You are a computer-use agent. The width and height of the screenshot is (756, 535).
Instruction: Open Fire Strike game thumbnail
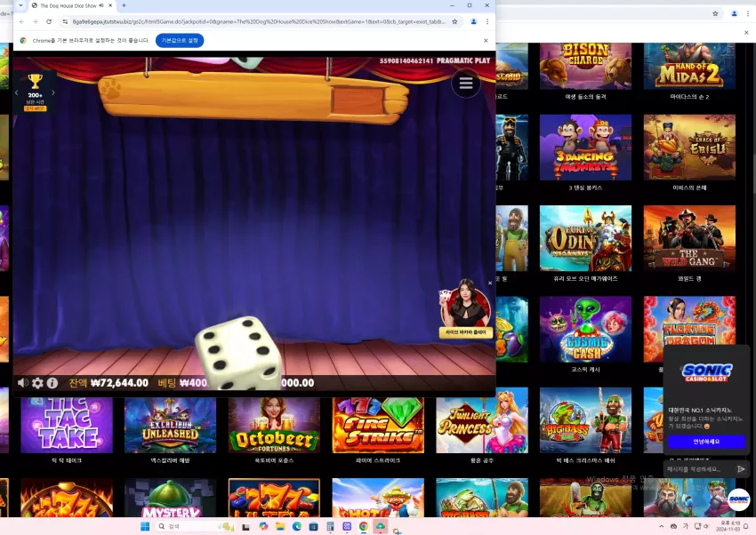tap(378, 425)
